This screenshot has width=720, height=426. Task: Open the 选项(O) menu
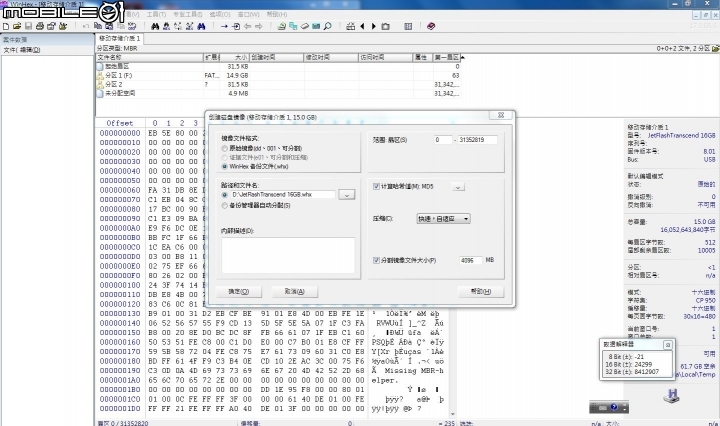click(220, 15)
